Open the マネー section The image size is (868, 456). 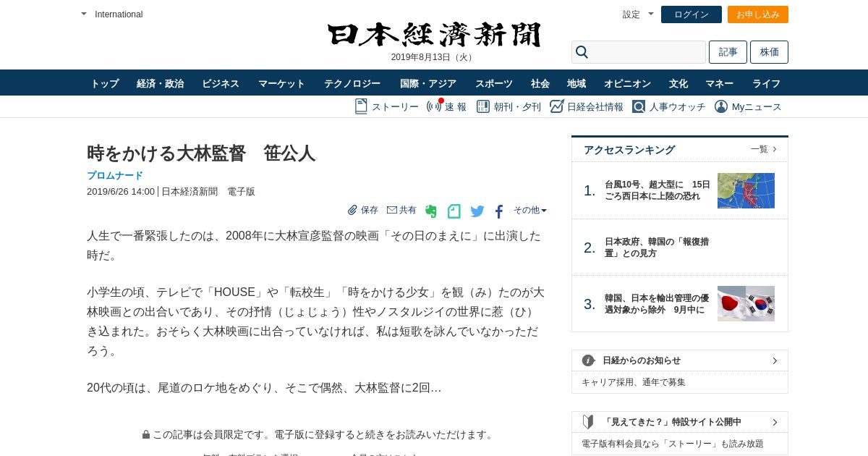click(720, 83)
